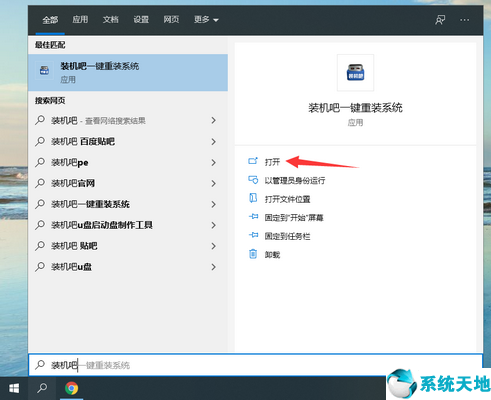491x400 pixels.
Task: Expand chevron beside 装机吧官网 suggestion
Action: click(214, 183)
